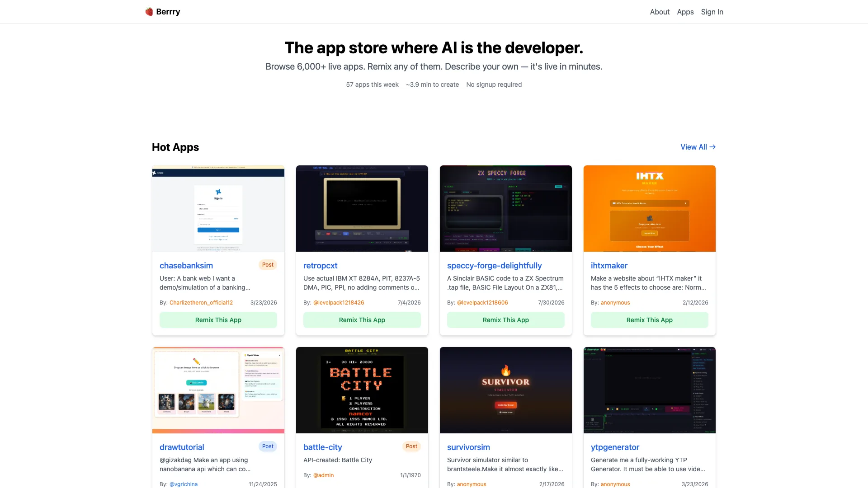Viewport: 868px width, 488px height.
Task: Click the Berrry brand name text
Action: pos(168,12)
